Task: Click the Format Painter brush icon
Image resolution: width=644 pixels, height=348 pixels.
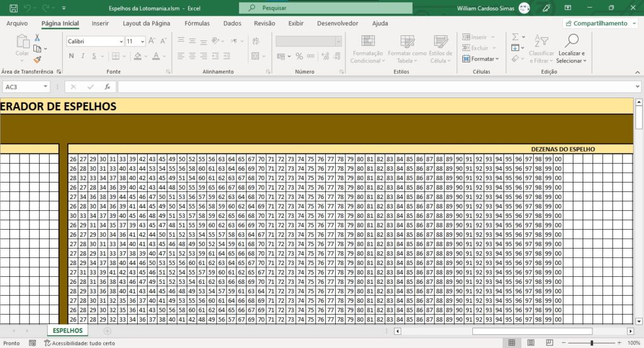Action: pos(37,60)
